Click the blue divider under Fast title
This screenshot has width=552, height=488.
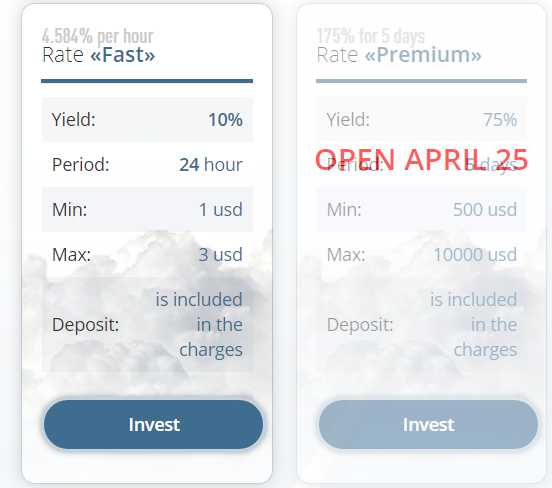click(x=147, y=81)
